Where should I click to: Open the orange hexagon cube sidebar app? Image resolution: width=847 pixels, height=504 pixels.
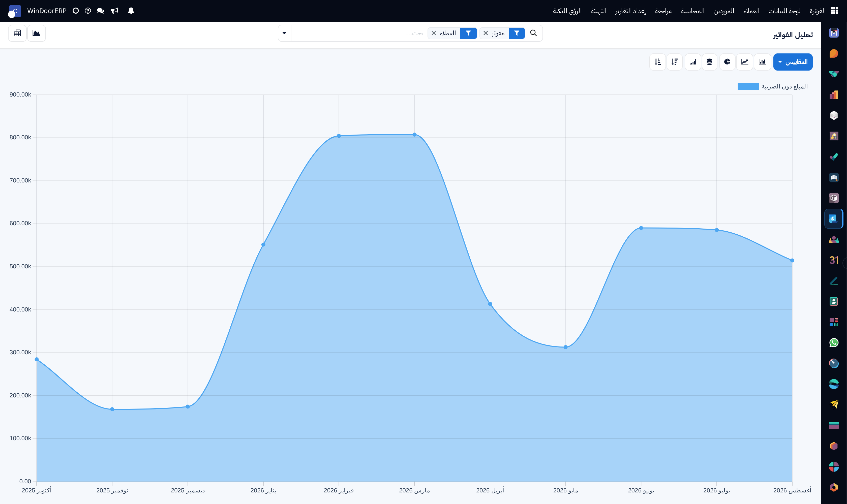tap(834, 446)
